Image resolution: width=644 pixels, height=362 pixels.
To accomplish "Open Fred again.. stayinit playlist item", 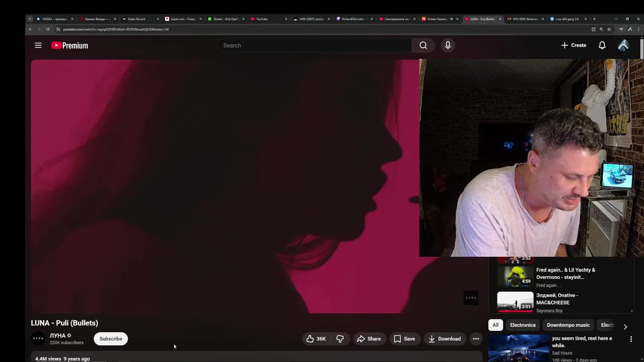I will 566,274.
